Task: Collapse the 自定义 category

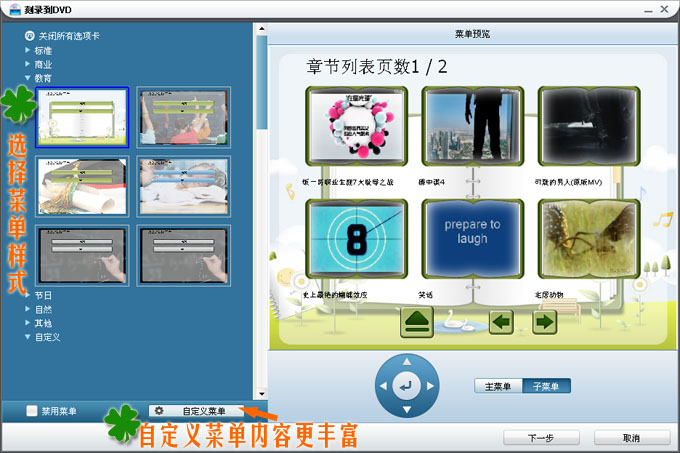Action: click(27, 337)
